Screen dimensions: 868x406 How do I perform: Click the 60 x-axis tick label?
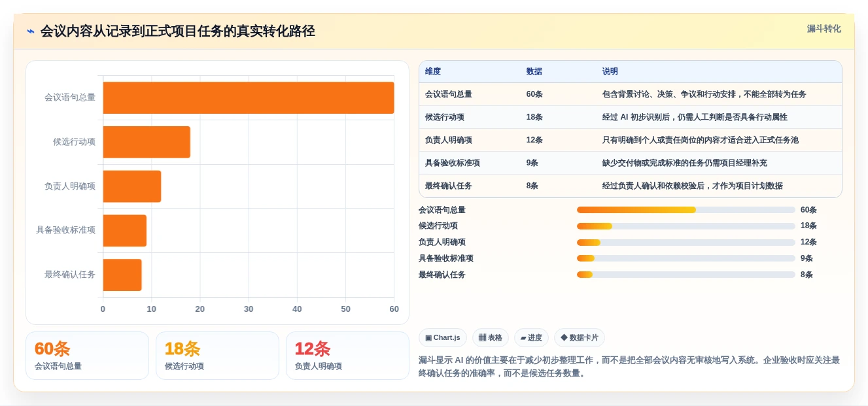point(394,309)
